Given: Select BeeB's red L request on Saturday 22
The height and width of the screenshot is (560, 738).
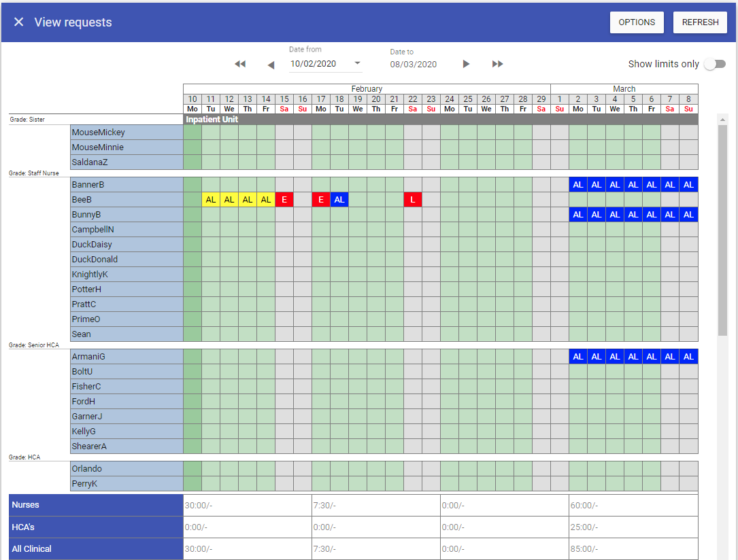Looking at the screenshot, I should (x=413, y=200).
